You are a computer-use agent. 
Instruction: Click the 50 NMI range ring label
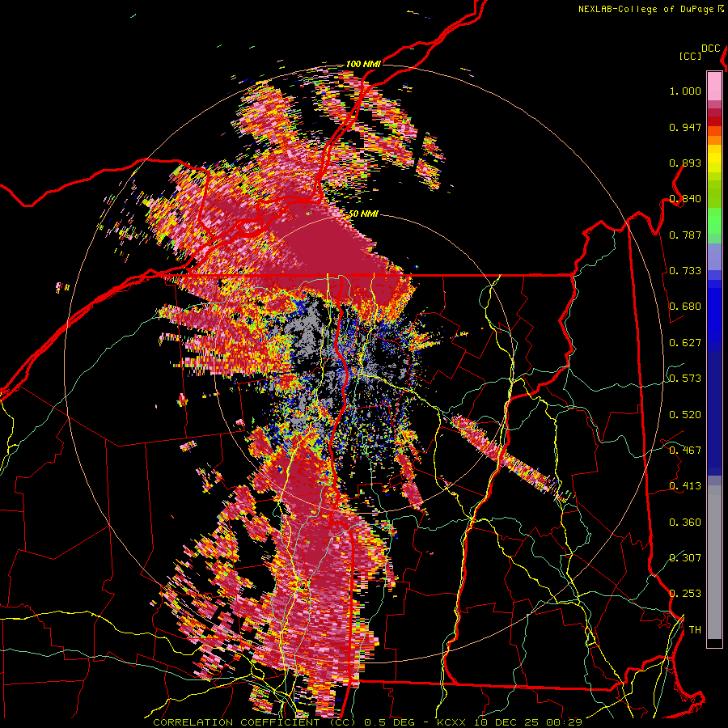pyautogui.click(x=363, y=214)
